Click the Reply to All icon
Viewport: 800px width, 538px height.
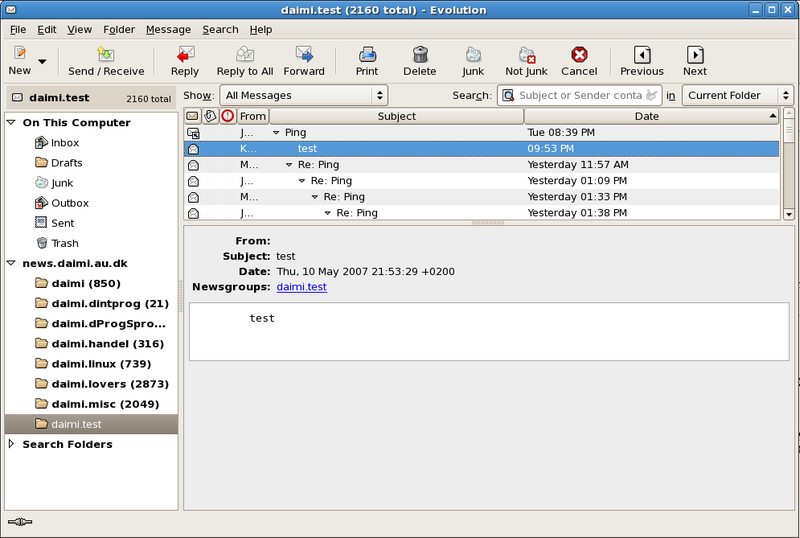point(245,54)
